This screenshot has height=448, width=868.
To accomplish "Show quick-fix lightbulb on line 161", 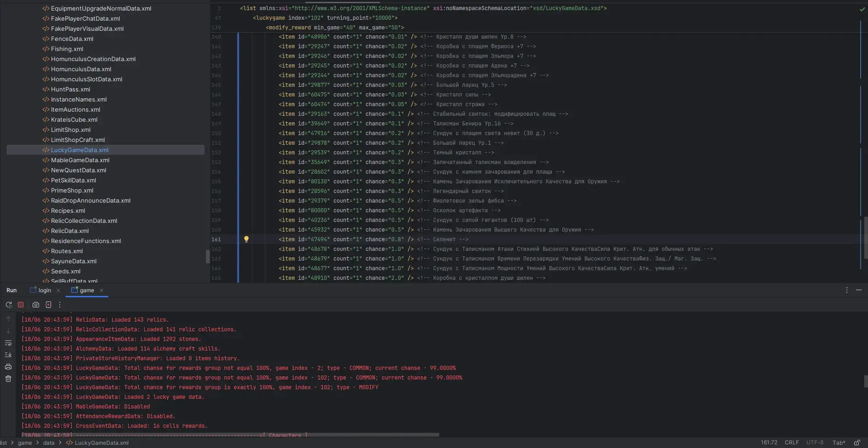I will tap(246, 239).
